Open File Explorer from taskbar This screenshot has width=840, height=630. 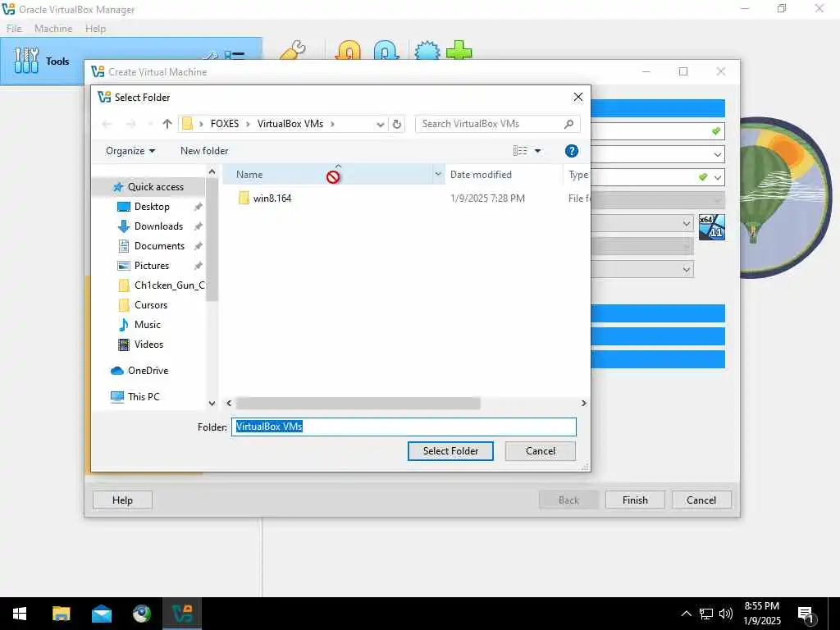(61, 614)
